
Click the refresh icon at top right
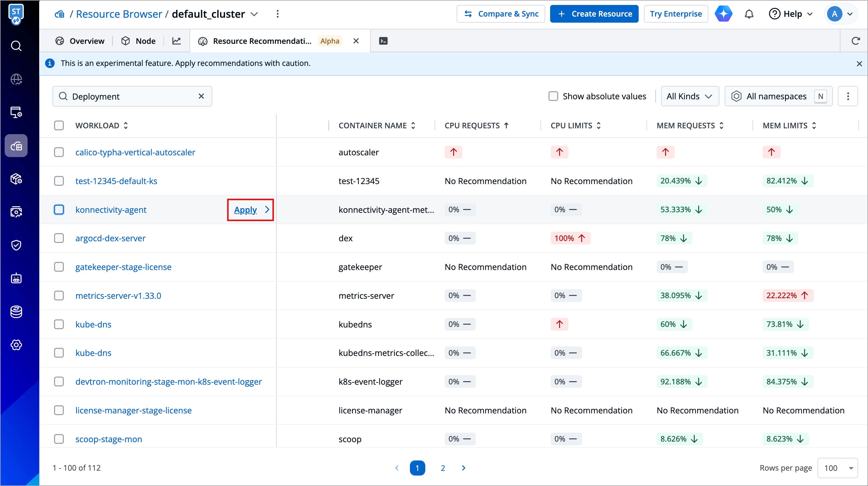856,41
